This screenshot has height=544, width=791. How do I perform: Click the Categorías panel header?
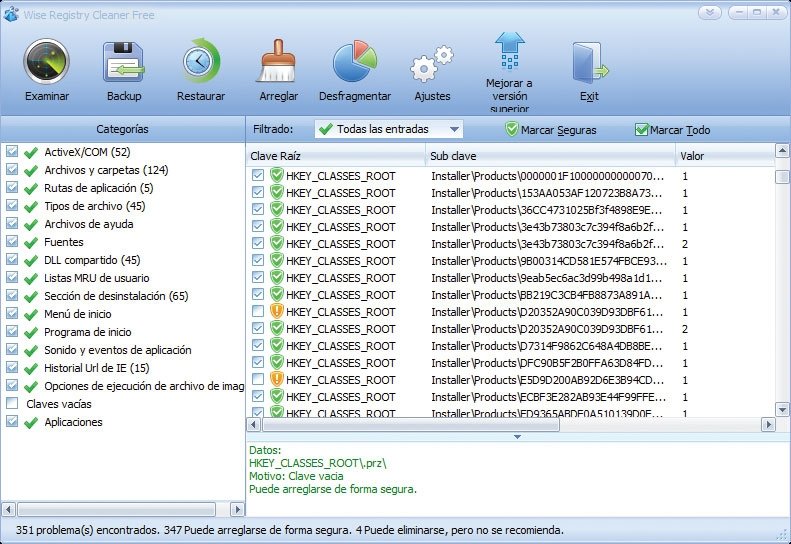click(x=123, y=129)
